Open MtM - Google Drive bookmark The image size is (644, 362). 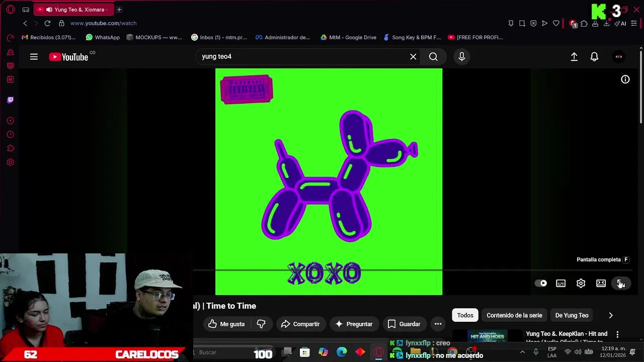point(348,37)
